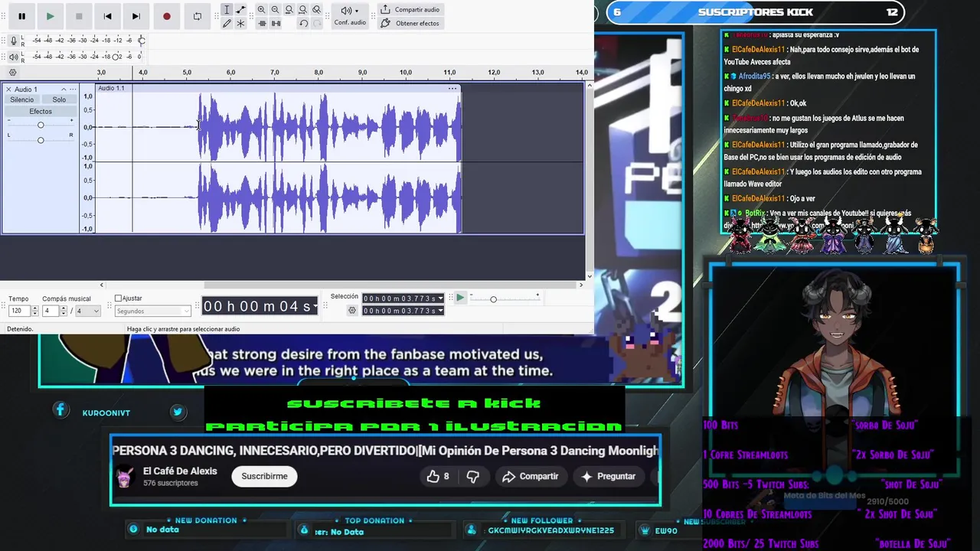
Task: Click the Tempo value field
Action: coord(19,311)
